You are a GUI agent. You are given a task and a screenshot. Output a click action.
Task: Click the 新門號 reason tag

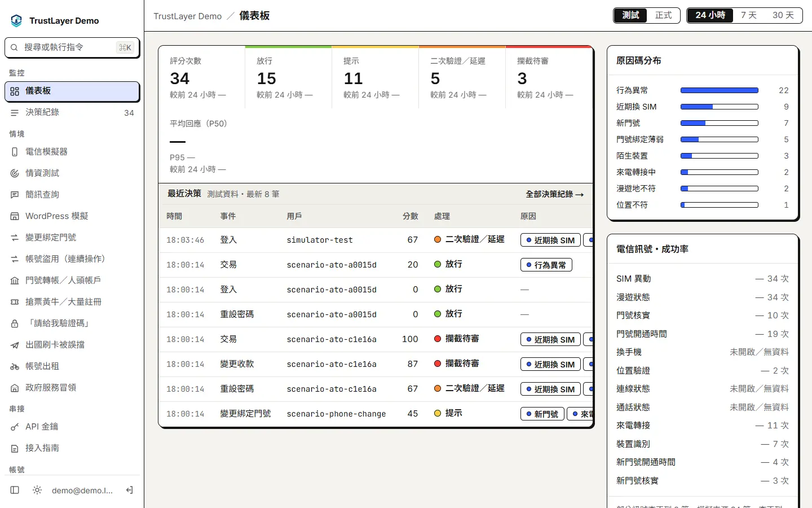[x=542, y=414]
